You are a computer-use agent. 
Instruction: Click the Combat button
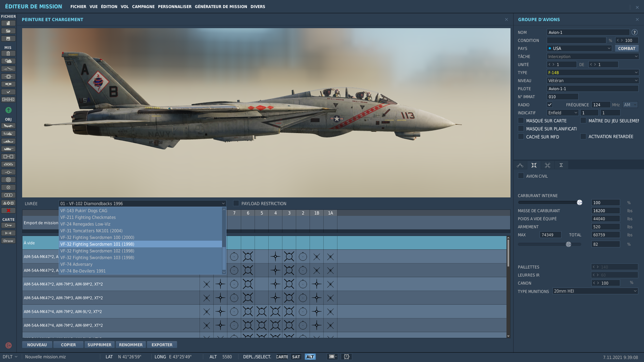[x=627, y=48]
